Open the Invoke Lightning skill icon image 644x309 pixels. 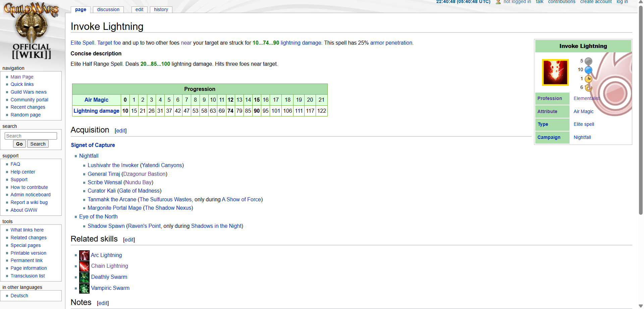(555, 72)
